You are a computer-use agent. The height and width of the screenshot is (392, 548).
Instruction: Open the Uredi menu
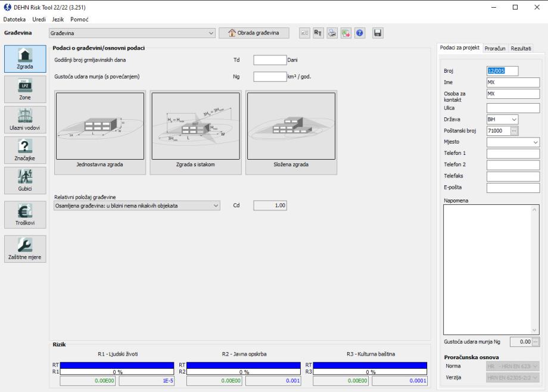[39, 19]
